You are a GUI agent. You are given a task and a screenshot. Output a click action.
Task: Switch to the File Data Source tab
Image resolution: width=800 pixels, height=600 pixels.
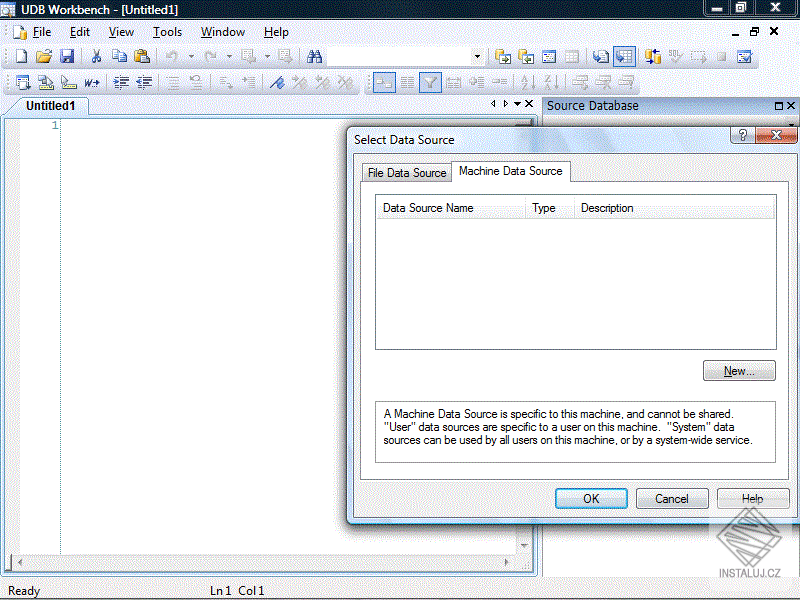[407, 173]
